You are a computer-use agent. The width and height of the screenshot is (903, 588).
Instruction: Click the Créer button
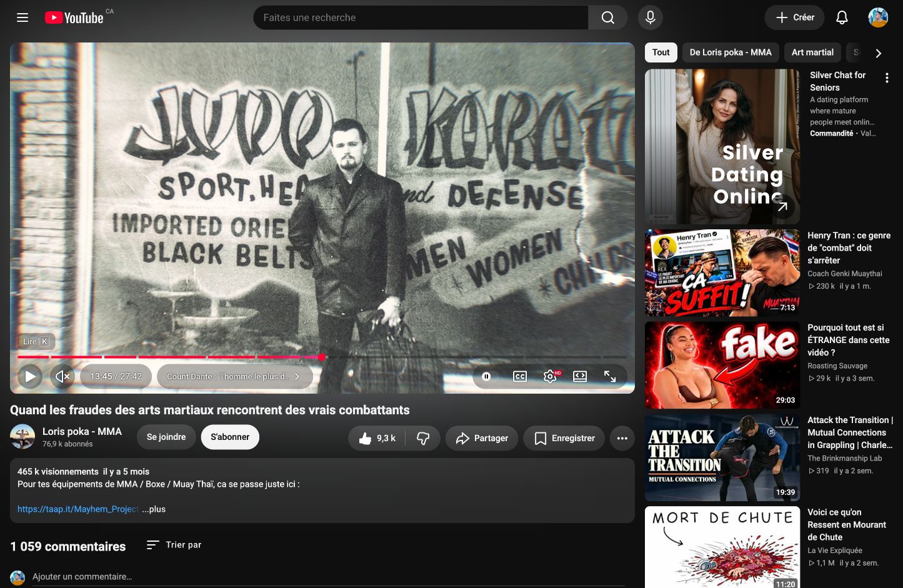(x=794, y=17)
